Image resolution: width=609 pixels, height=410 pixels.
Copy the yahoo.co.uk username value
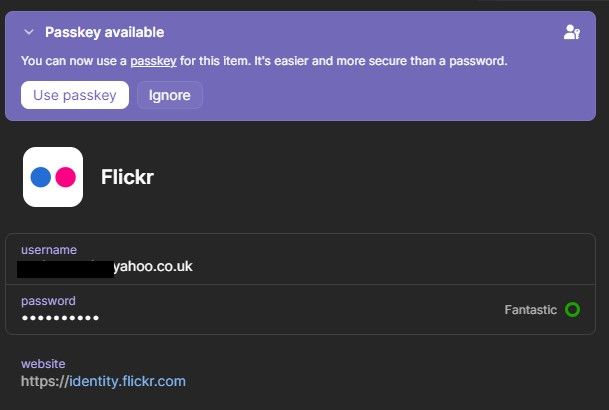[153, 267]
